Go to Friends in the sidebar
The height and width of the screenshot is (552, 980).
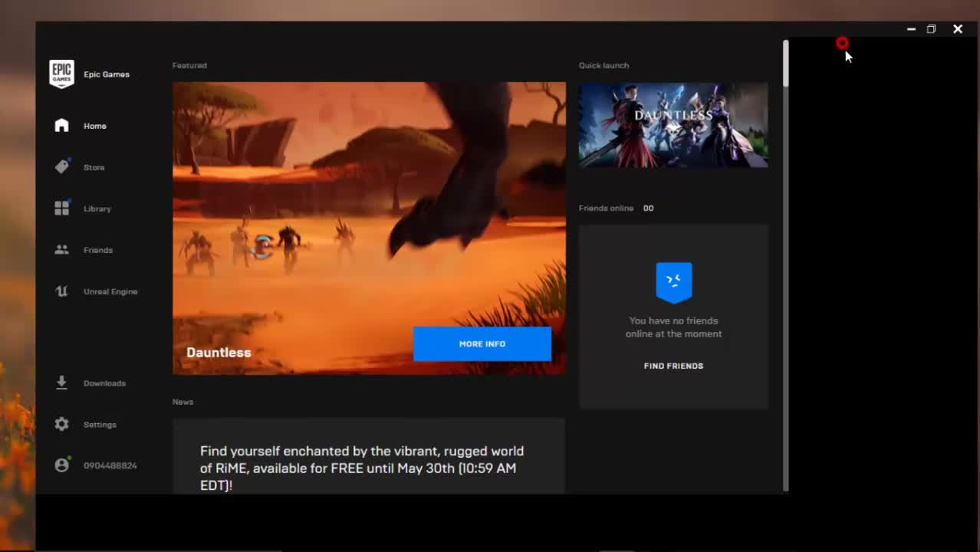click(98, 250)
